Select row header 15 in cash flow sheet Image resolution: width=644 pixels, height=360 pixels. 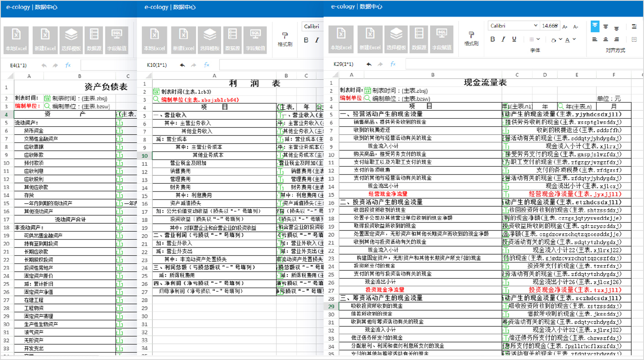tap(331, 195)
